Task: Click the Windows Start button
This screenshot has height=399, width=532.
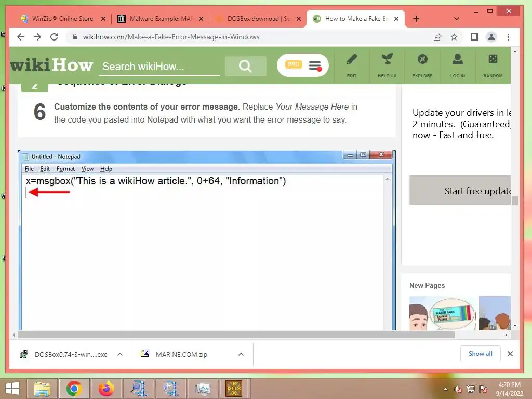Action: click(x=12, y=389)
